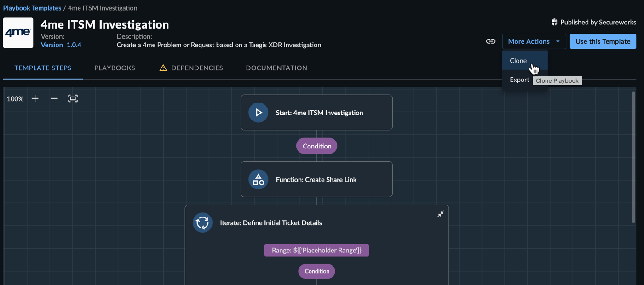
Task: Click the Use this Template button
Action: [x=603, y=41]
